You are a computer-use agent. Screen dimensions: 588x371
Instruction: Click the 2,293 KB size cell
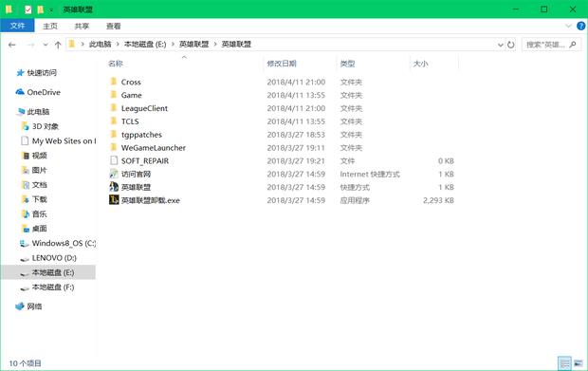(x=438, y=200)
